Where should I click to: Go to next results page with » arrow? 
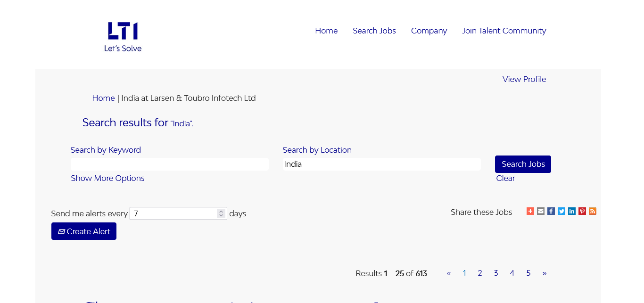click(544, 273)
